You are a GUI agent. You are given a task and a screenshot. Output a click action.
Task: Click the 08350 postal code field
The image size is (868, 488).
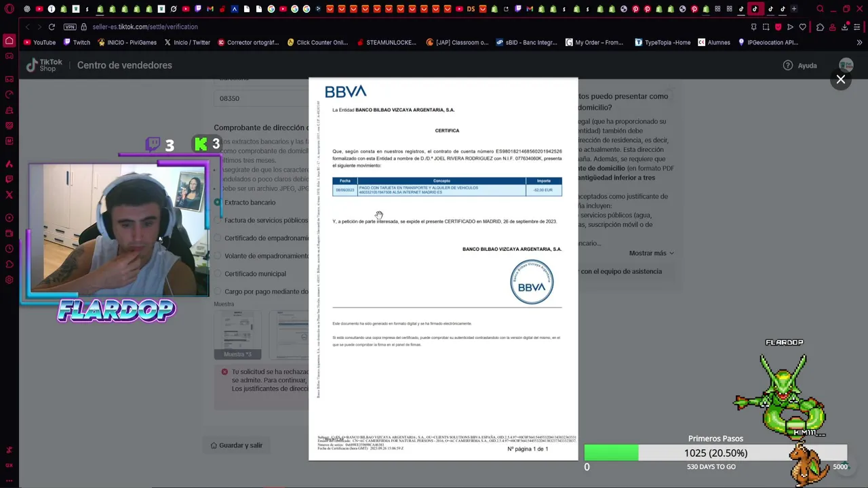click(261, 98)
